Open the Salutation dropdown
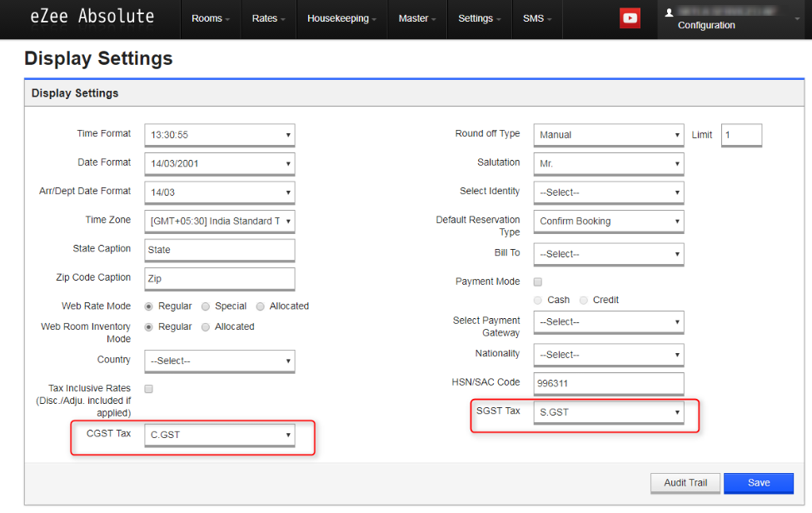Image resolution: width=812 pixels, height=513 pixels. (609, 163)
